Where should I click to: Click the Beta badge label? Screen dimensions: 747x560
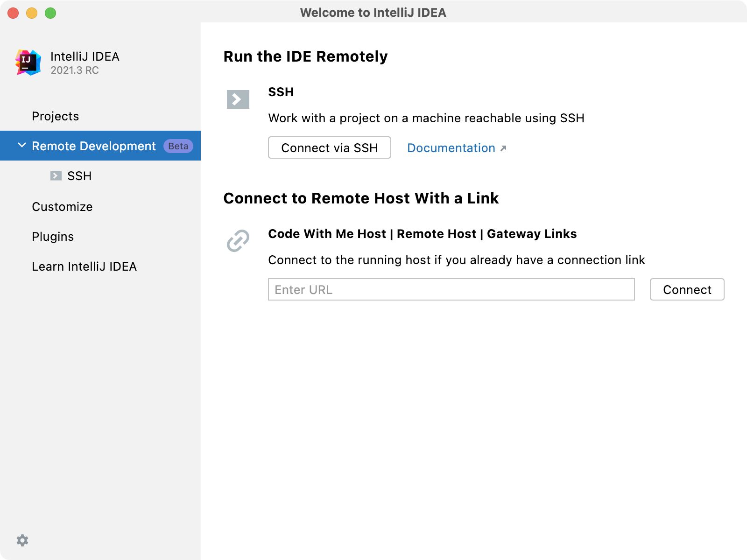[178, 146]
